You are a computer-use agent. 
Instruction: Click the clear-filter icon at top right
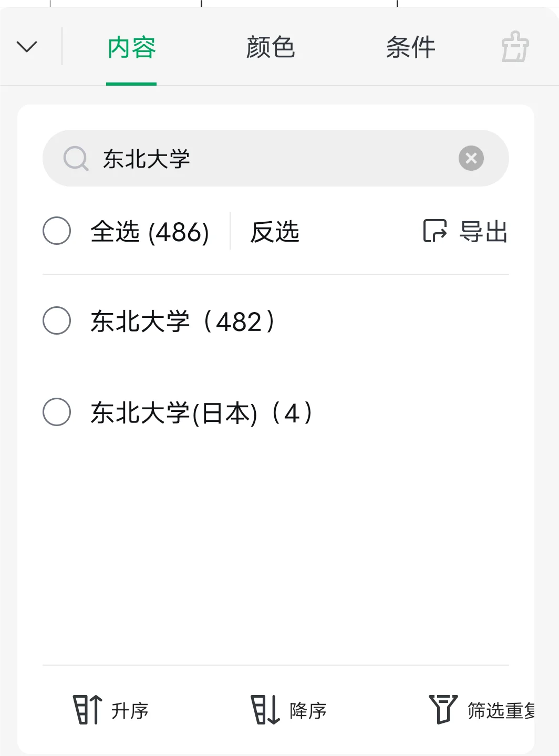click(x=515, y=47)
